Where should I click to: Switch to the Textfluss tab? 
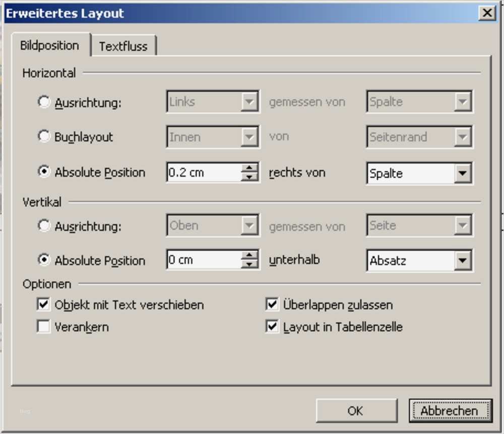124,45
